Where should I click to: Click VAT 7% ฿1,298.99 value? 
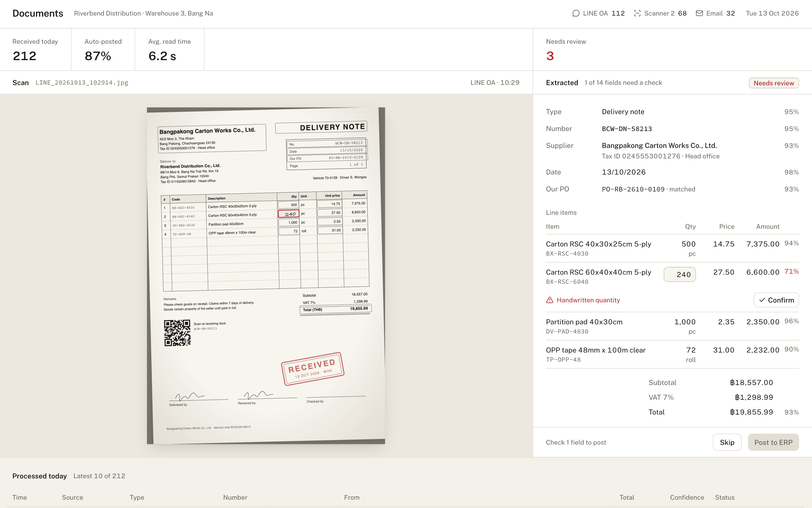(754, 397)
